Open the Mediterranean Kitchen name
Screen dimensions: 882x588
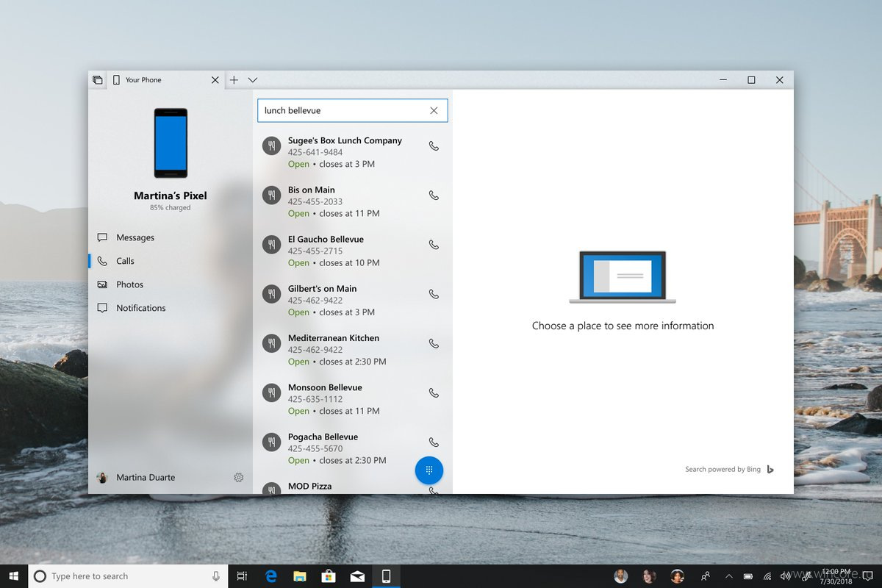[334, 338]
